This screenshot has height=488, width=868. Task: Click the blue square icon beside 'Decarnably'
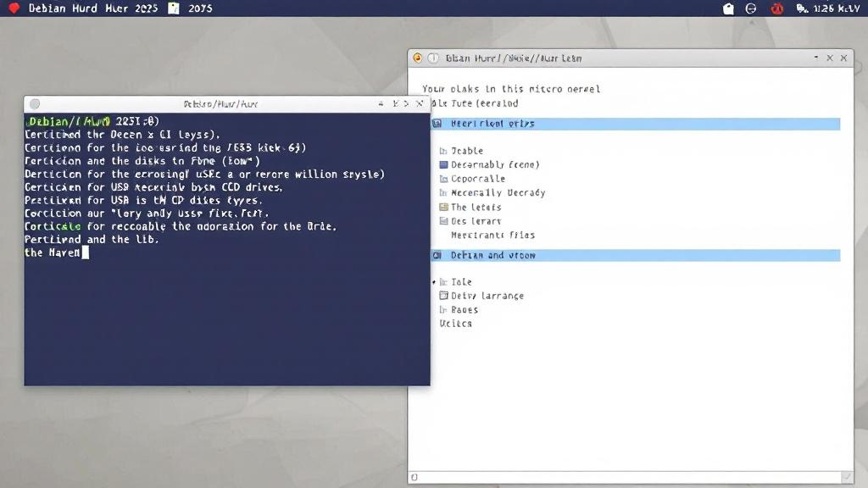pos(443,164)
